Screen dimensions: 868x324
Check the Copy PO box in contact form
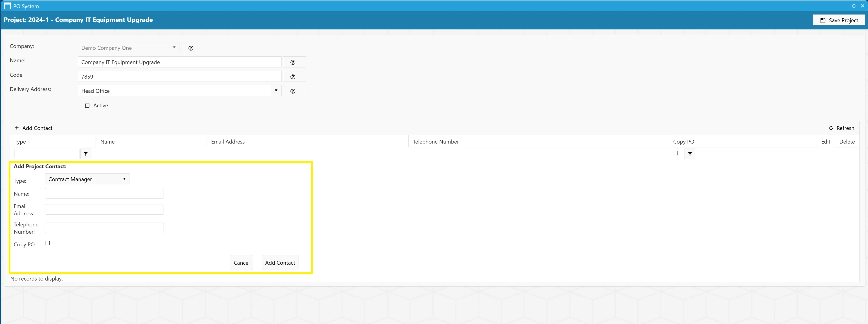pyautogui.click(x=48, y=243)
